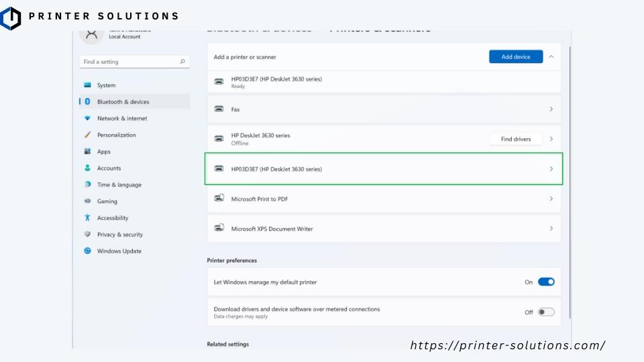Viewport: 644px width, 362px height.
Task: Click the Accessibility icon in sidebar
Action: pos(87,218)
